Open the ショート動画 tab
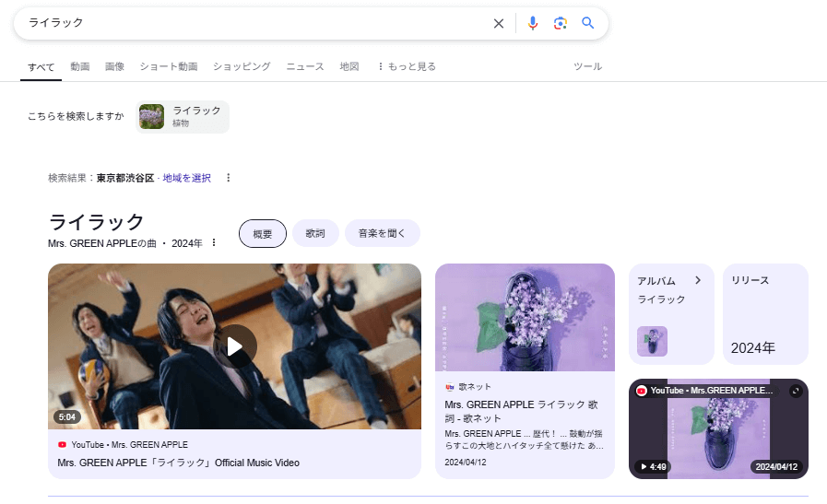Image resolution: width=827 pixels, height=504 pixels. point(169,66)
